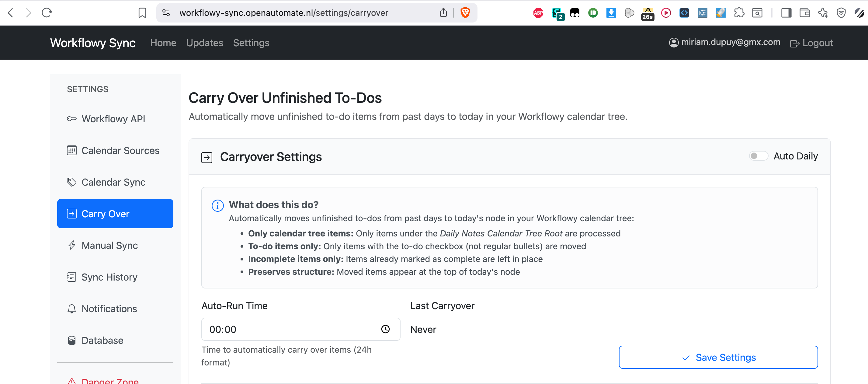Open Workflowy API settings
868x384 pixels.
113,119
